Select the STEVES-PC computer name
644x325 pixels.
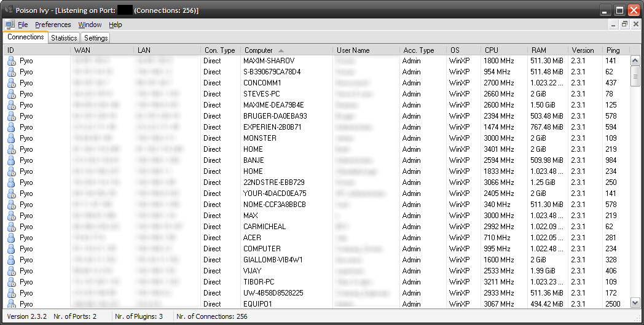click(261, 94)
